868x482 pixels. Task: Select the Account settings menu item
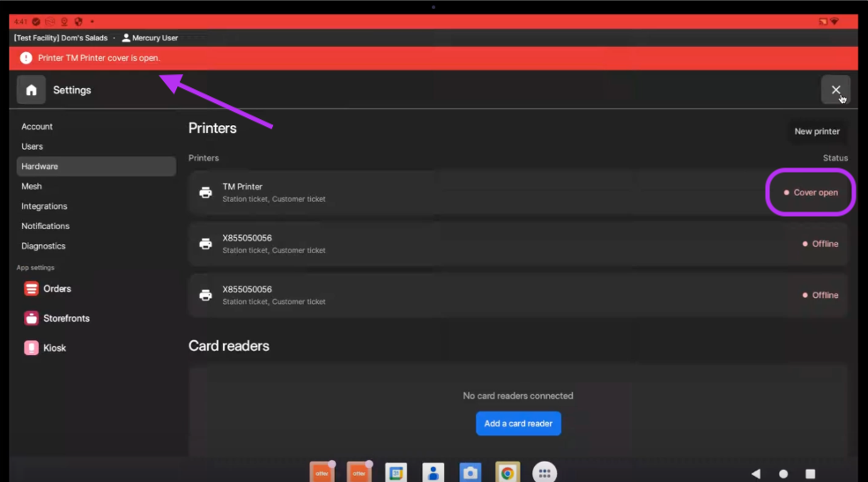tap(37, 127)
